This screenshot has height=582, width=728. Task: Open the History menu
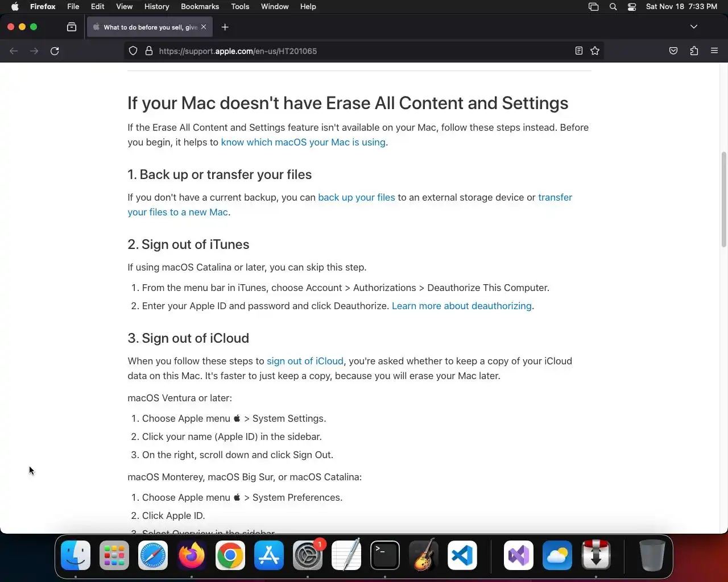click(x=156, y=7)
